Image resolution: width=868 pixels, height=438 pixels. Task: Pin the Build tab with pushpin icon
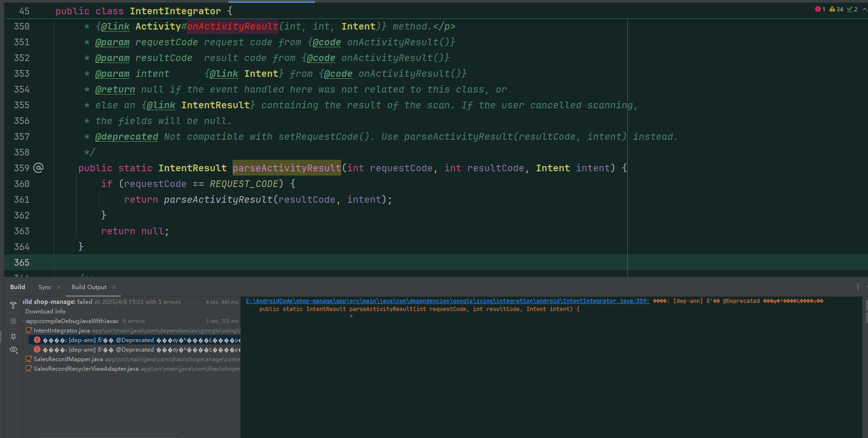pyautogui.click(x=13, y=337)
